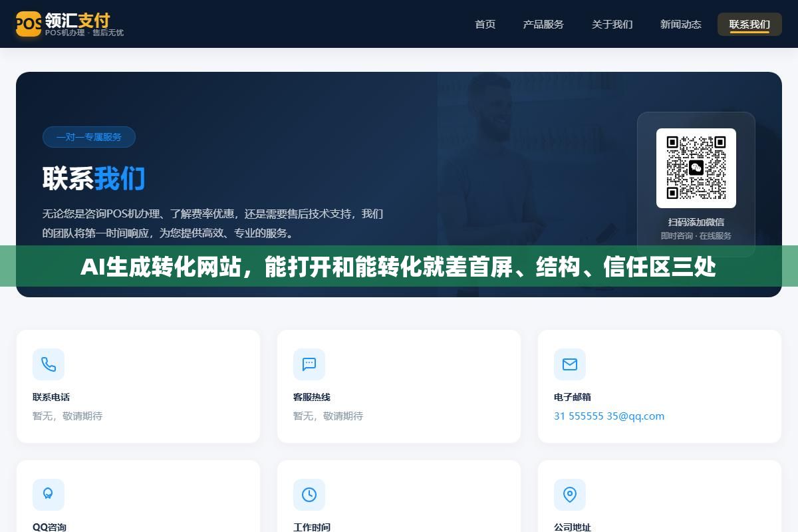Screen dimensions: 798x532
Task: Click the hero description starting 无论您是咨询POS机办理
Action: tap(213, 223)
